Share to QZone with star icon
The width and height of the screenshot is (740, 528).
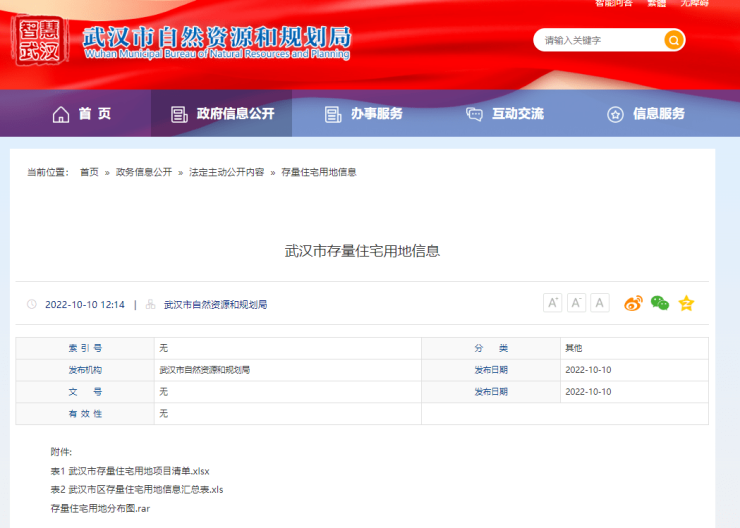click(686, 303)
